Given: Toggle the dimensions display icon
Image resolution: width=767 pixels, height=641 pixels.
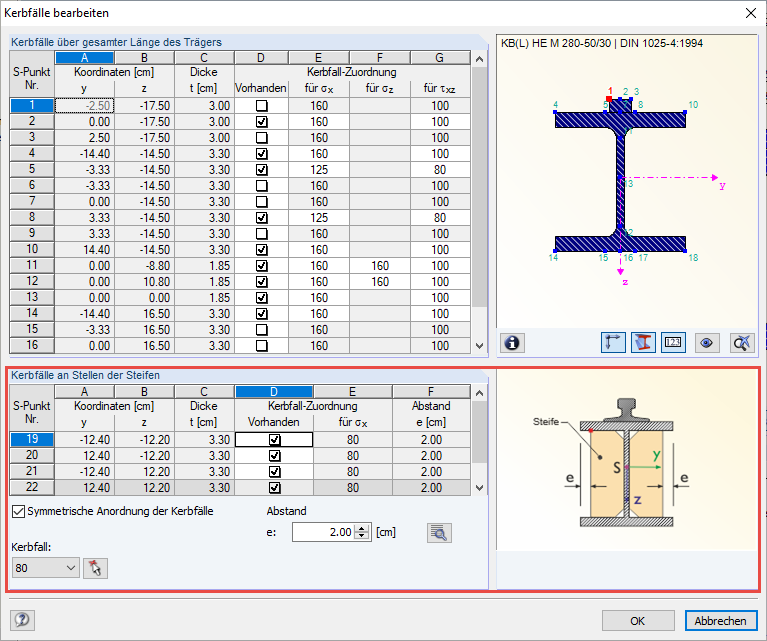Looking at the screenshot, I should (613, 343).
